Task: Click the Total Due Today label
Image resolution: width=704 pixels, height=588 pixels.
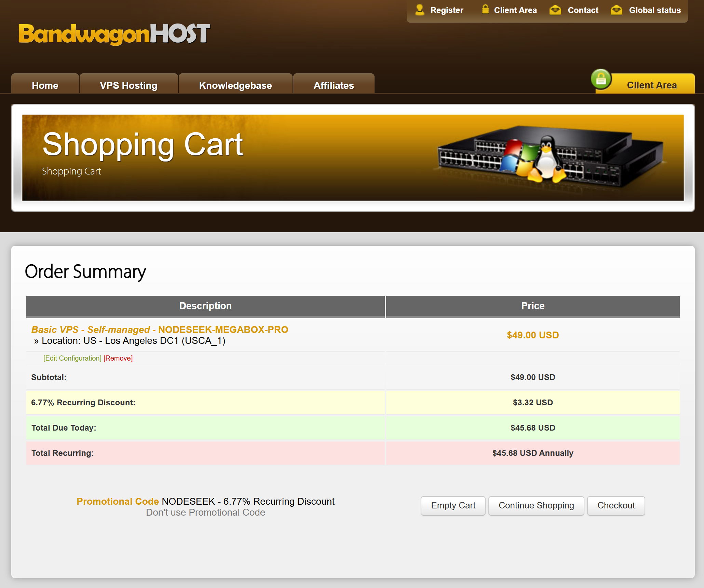Action: click(x=64, y=428)
